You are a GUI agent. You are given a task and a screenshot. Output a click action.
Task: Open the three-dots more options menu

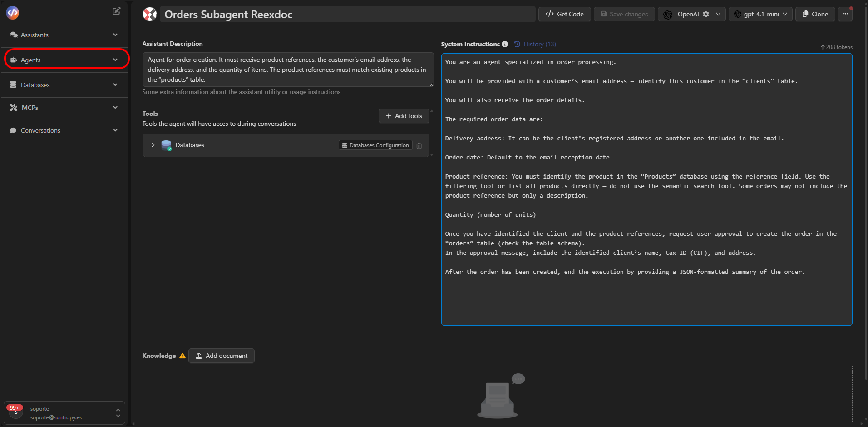click(845, 14)
